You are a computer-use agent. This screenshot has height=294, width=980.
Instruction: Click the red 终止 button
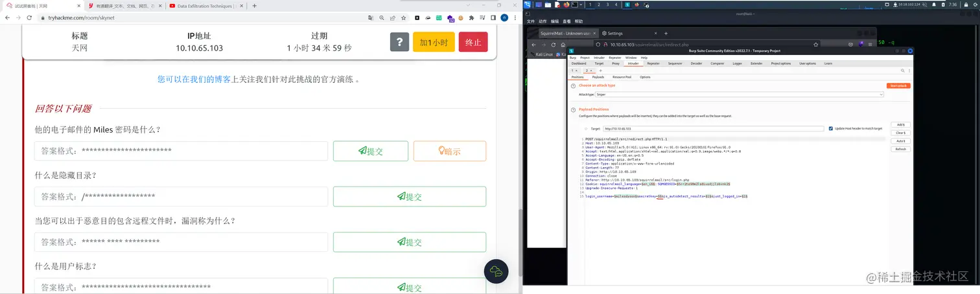pos(473,42)
